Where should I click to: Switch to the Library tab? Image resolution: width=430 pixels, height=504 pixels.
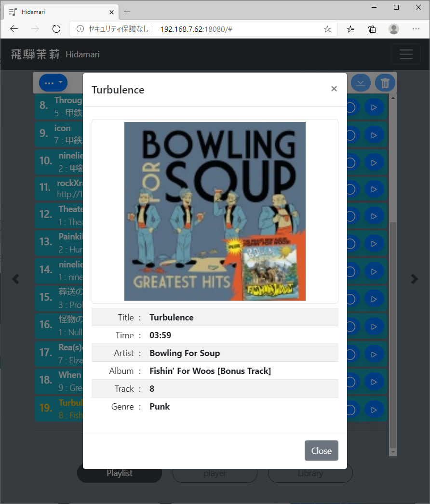[310, 473]
